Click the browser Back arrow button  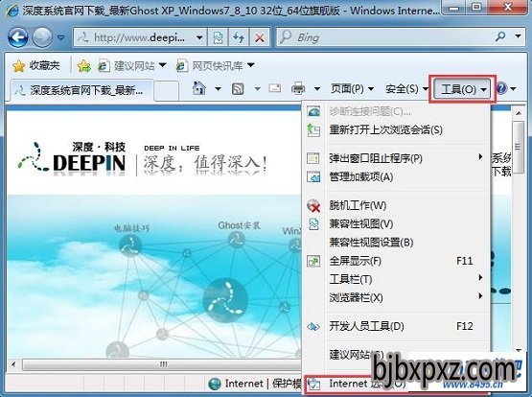click(x=17, y=37)
